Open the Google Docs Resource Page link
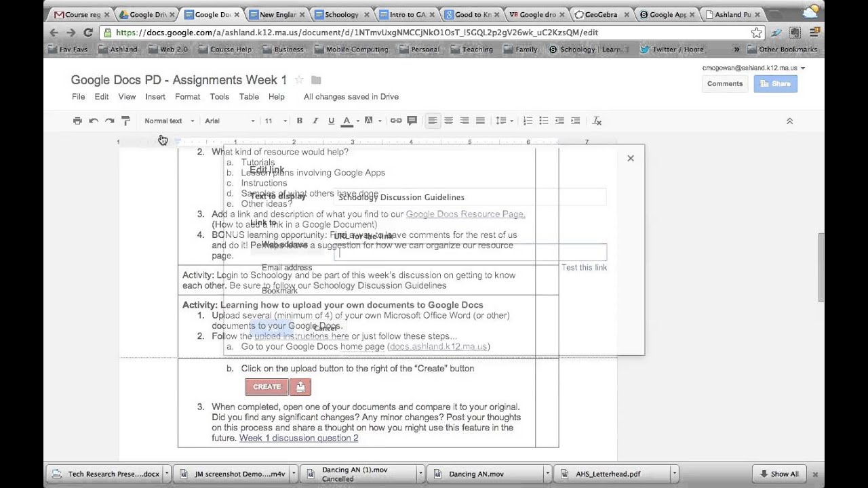The width and height of the screenshot is (868, 488). 465,214
